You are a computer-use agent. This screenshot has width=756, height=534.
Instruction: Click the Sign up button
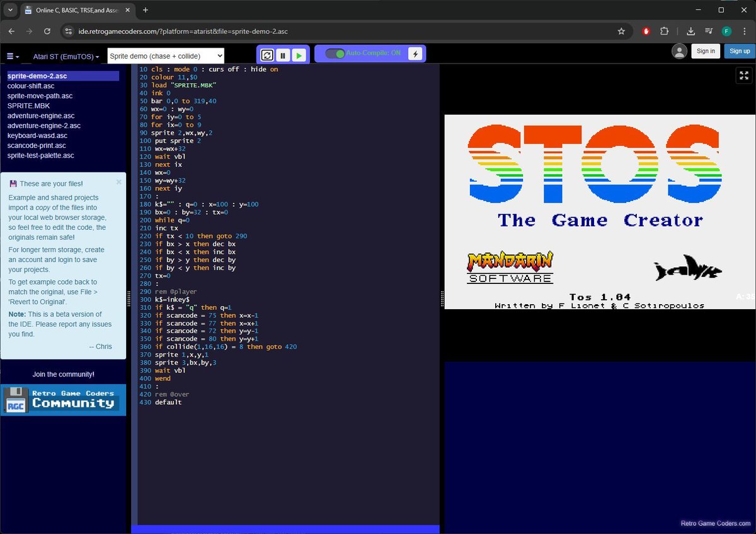(x=740, y=51)
